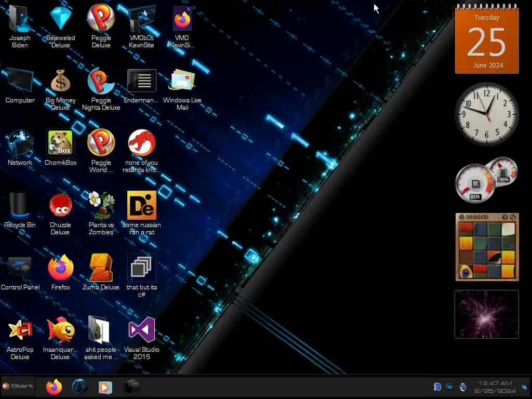Click the taskbar clock showing 12:47 AM

pos(495,387)
